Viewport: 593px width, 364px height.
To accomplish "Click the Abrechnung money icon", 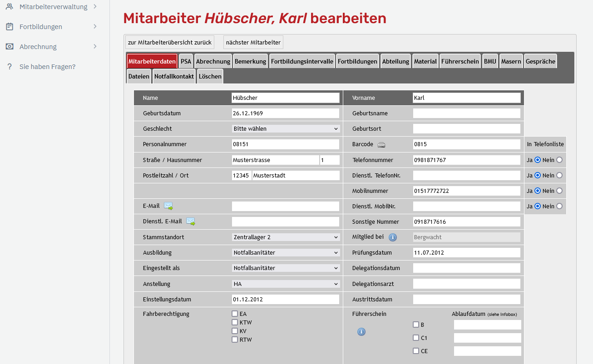I will 9,46.
